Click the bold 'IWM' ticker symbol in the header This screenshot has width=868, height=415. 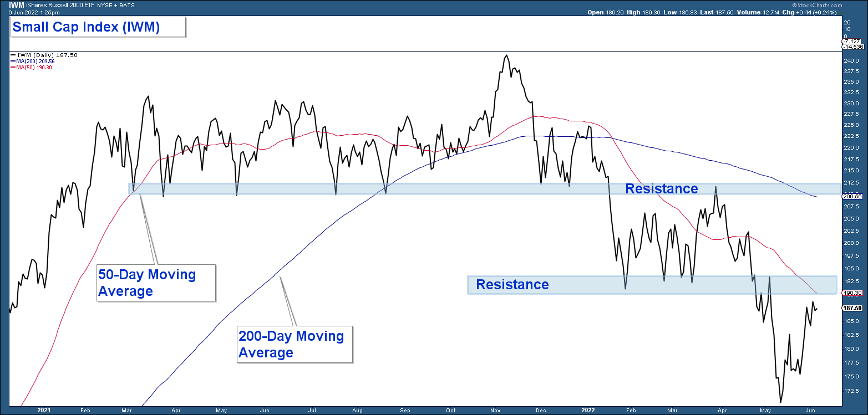coord(16,5)
